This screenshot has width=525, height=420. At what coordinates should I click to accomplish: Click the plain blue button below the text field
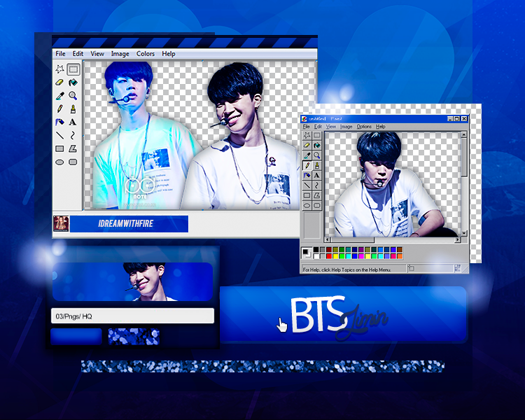(76, 336)
